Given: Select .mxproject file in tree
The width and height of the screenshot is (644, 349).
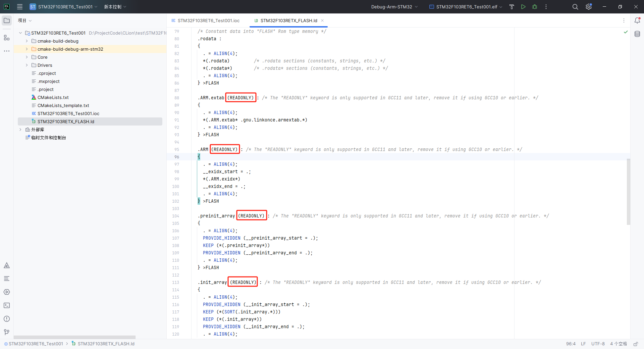Looking at the screenshot, I should (49, 81).
